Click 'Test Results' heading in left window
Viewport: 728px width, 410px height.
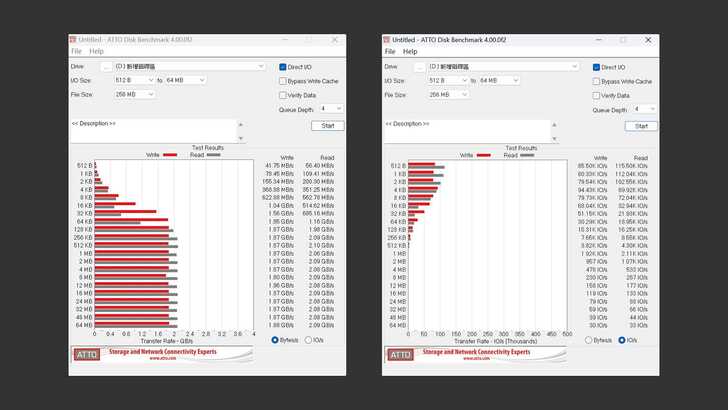pos(208,148)
